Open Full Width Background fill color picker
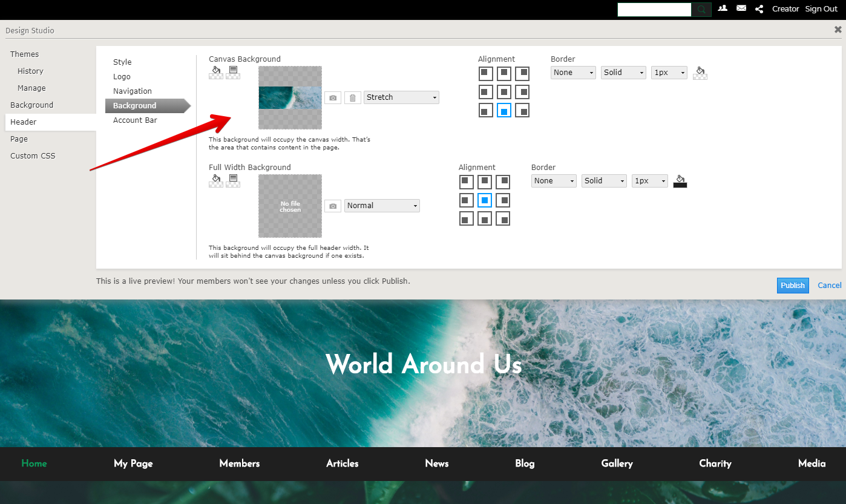Image resolution: width=846 pixels, height=504 pixels. click(x=216, y=181)
